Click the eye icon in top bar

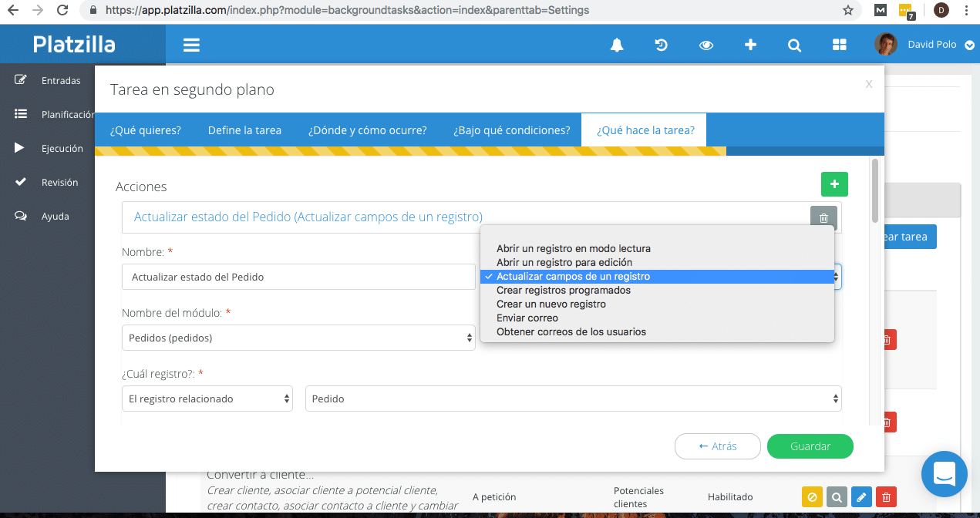coord(706,45)
